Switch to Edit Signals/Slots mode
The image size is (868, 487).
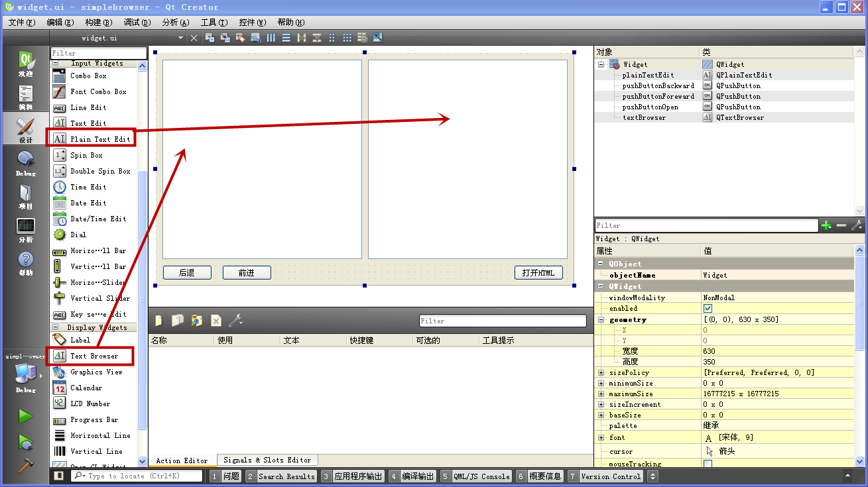tap(225, 37)
